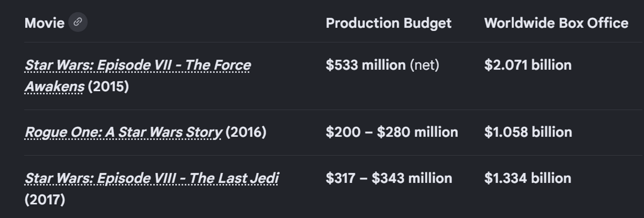Viewport: 644px width, 218px height.
Task: Select the $317 – $343 million budget cell
Action: tap(389, 178)
